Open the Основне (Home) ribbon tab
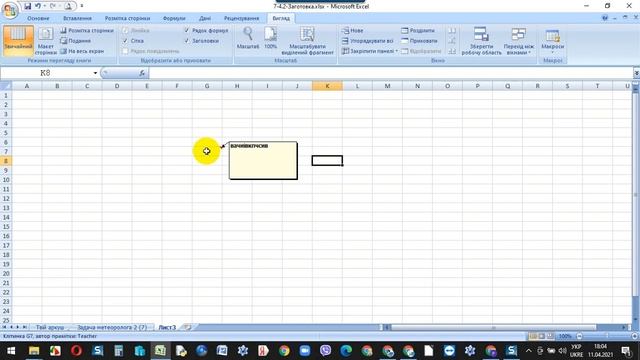 coord(38,18)
